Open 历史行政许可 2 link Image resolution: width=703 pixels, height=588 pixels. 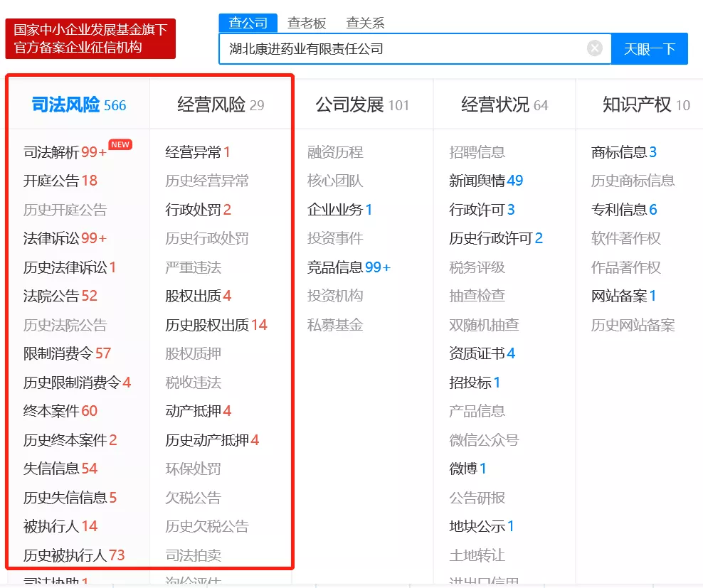tap(496, 238)
